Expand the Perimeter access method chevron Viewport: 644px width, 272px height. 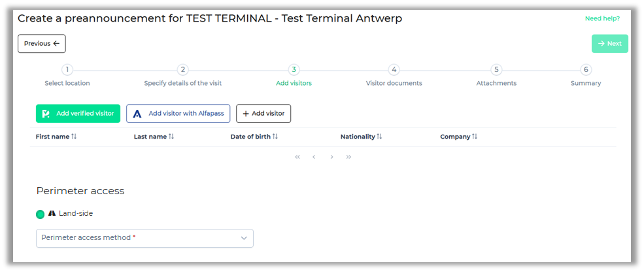pyautogui.click(x=244, y=238)
